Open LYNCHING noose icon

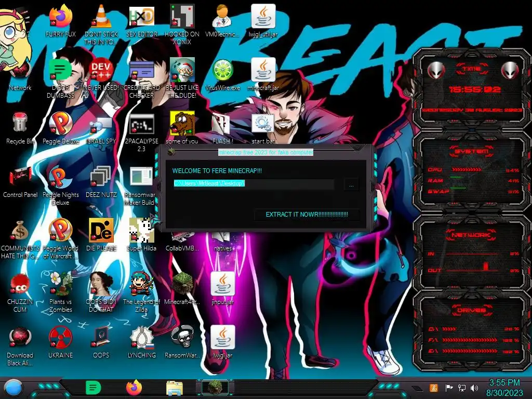[x=141, y=338]
